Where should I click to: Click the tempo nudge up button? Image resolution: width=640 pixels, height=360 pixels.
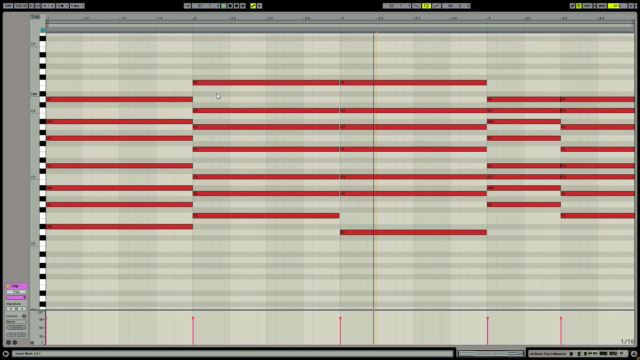(38, 6)
